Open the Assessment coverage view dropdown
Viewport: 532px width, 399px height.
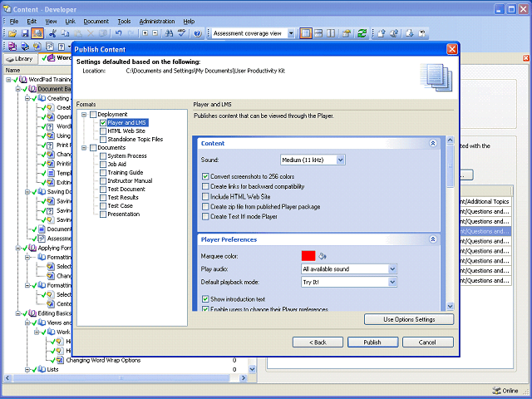point(291,33)
